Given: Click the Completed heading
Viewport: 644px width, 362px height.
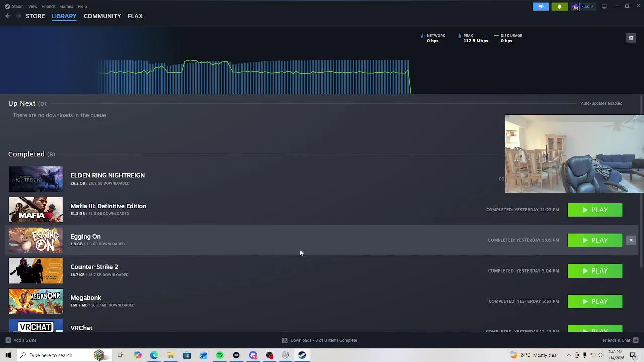Looking at the screenshot, I should coord(26,154).
